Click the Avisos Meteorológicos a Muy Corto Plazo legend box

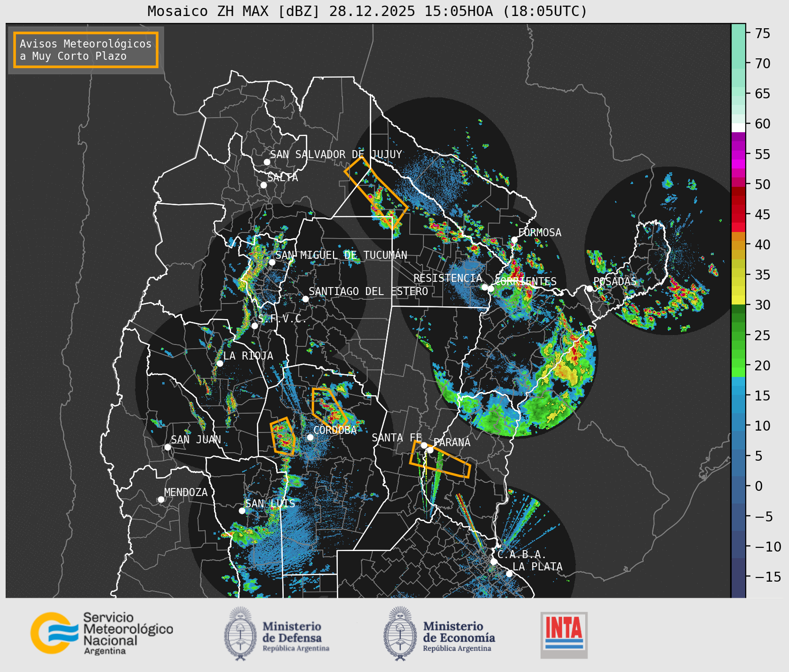click(x=86, y=50)
